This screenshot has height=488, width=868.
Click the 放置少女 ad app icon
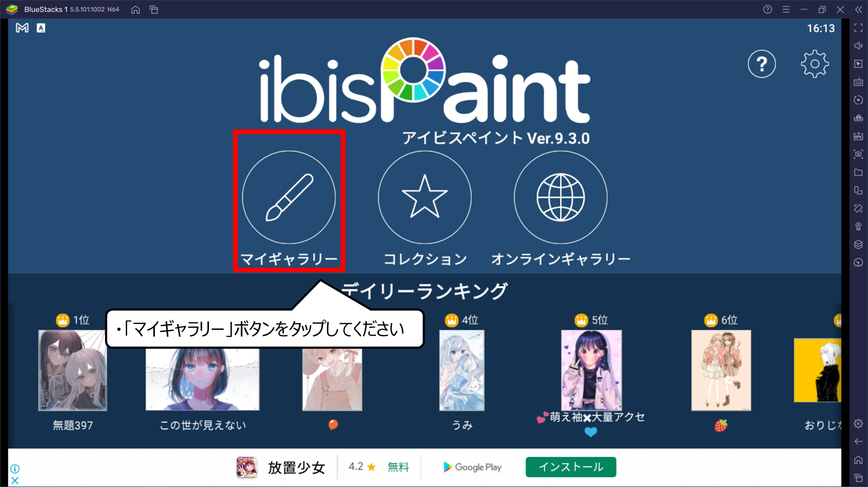[247, 467]
